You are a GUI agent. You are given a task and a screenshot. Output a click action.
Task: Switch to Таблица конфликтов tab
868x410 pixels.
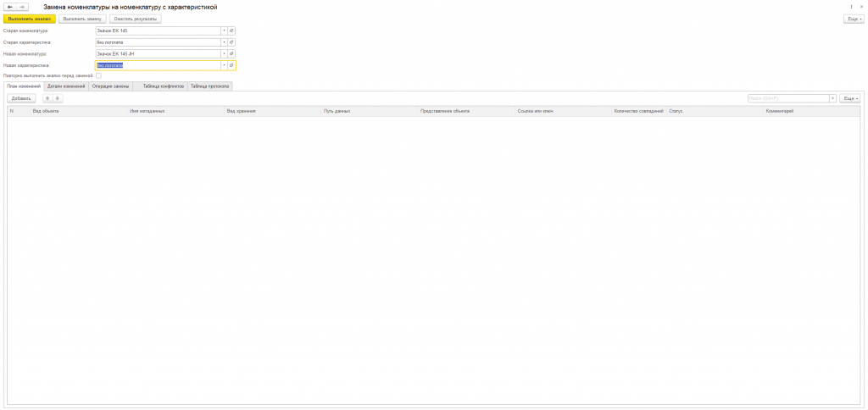pyautogui.click(x=164, y=86)
